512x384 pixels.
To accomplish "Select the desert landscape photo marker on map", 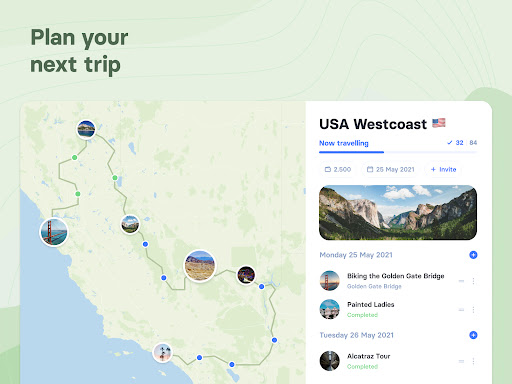I will 200,266.
